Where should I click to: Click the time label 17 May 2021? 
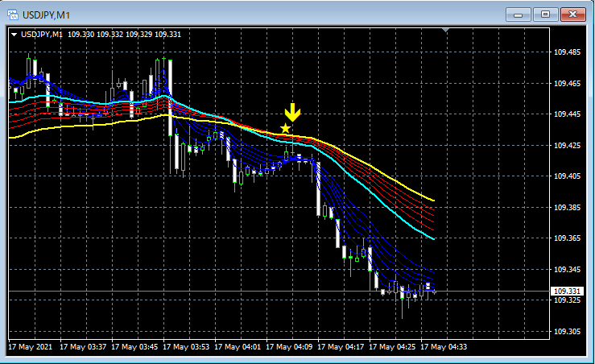(x=31, y=347)
